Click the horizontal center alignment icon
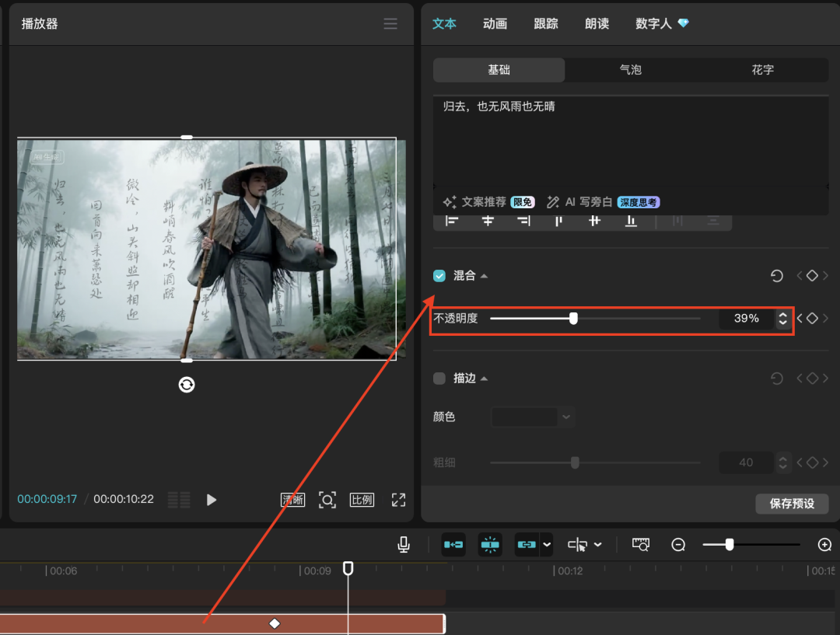Screen dimensions: 840x635 488,220
